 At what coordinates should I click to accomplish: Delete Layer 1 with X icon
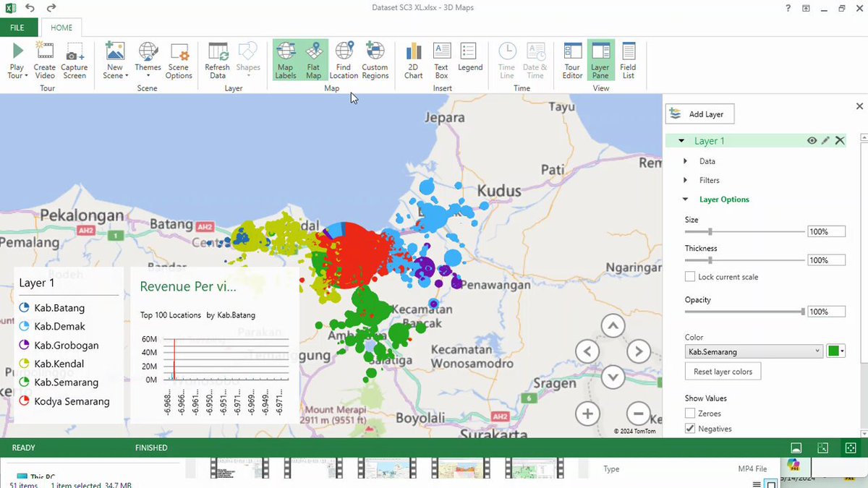(840, 141)
